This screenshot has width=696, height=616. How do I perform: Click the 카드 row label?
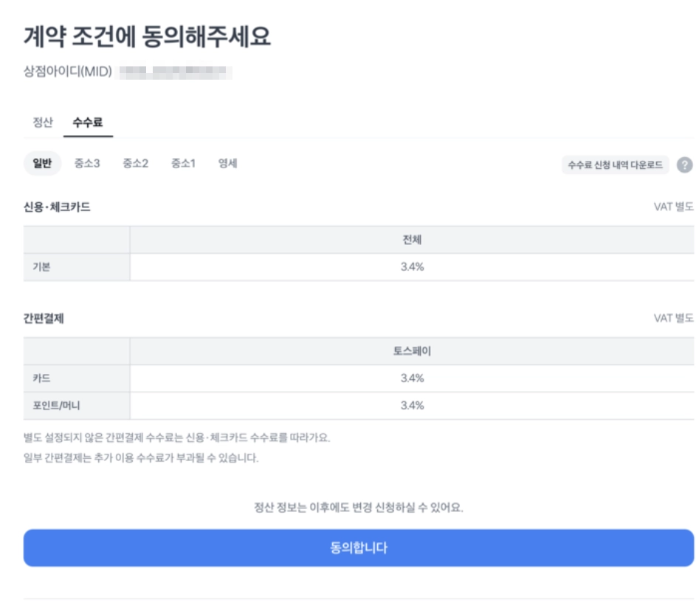pos(41,378)
